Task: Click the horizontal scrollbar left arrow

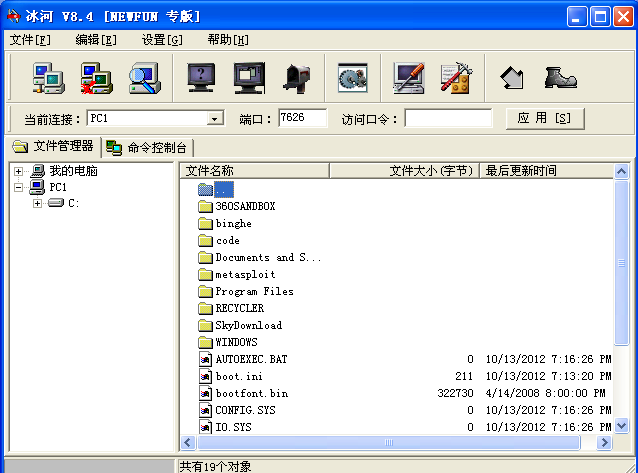Action: pyautogui.click(x=188, y=442)
